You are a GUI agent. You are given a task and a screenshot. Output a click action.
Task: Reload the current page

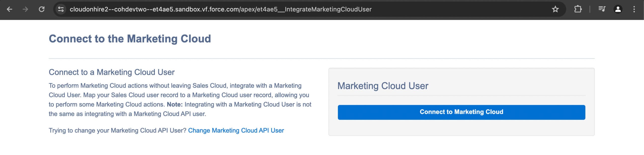pyautogui.click(x=42, y=9)
